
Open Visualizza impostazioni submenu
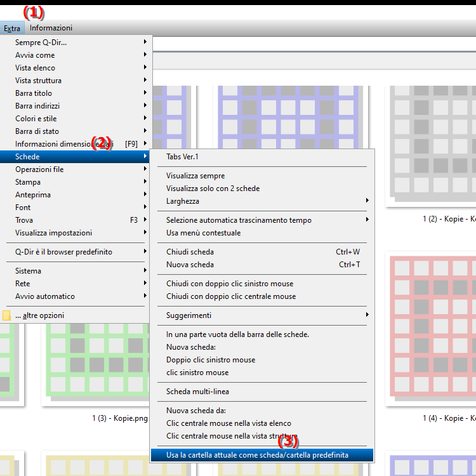point(75,233)
